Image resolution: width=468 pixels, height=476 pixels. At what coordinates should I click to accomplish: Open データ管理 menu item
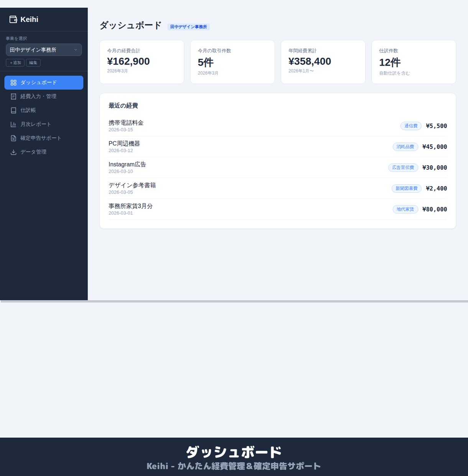pos(44,152)
